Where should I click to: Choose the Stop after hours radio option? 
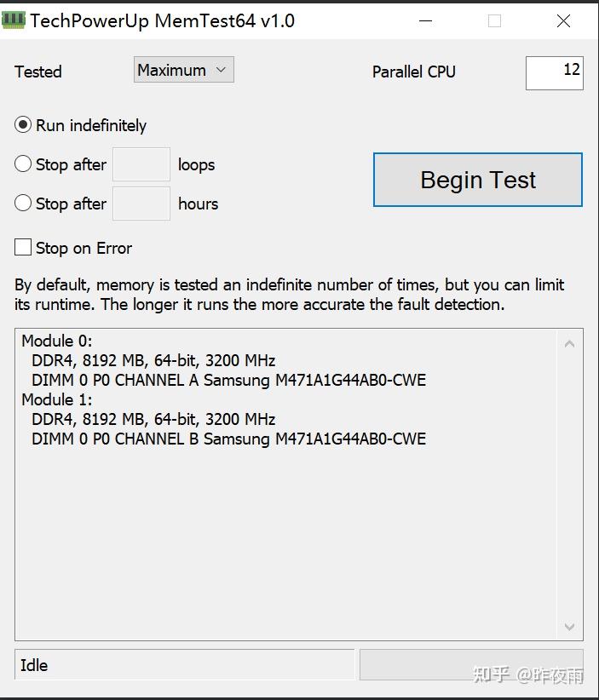(23, 204)
